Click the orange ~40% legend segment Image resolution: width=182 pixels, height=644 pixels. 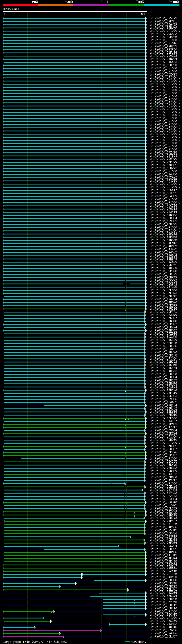tap(56, 5)
